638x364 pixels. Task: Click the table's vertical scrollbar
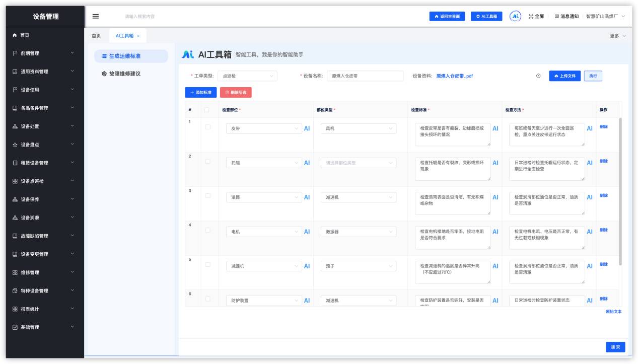click(620, 192)
